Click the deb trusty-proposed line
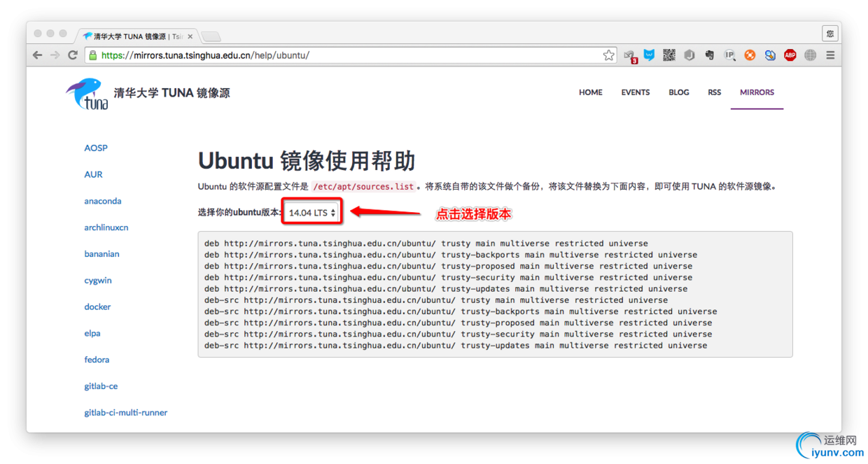868x464 pixels. (x=448, y=266)
